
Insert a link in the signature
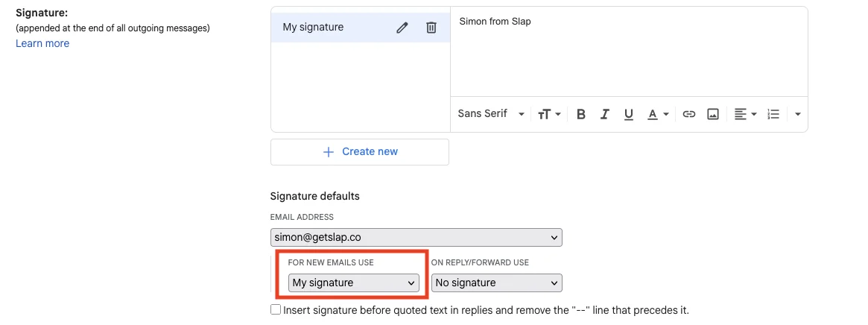click(x=689, y=114)
